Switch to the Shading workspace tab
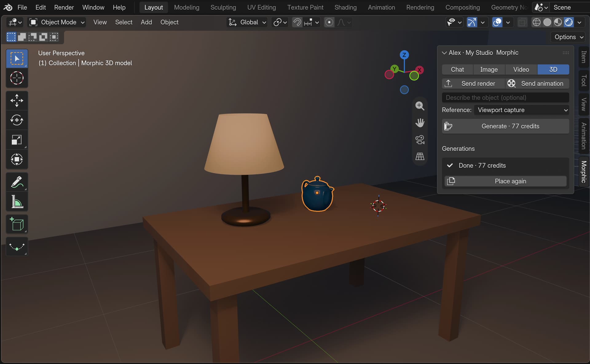The width and height of the screenshot is (590, 364). point(345,7)
